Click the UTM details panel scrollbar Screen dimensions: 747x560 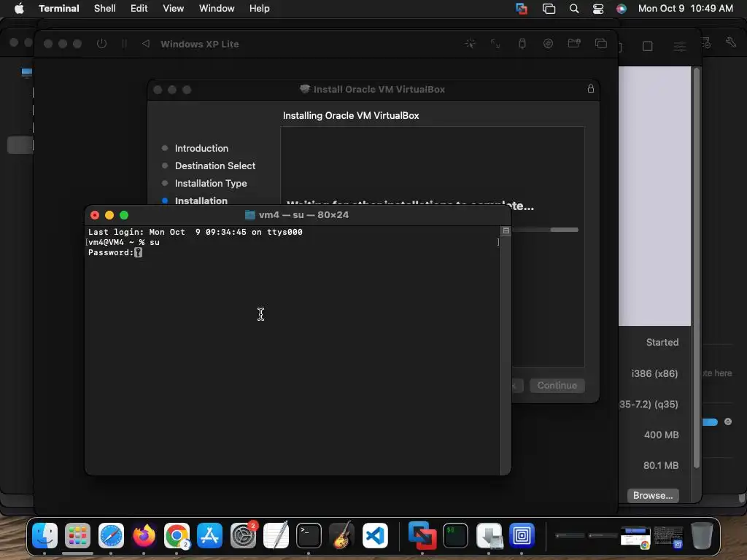(697, 269)
